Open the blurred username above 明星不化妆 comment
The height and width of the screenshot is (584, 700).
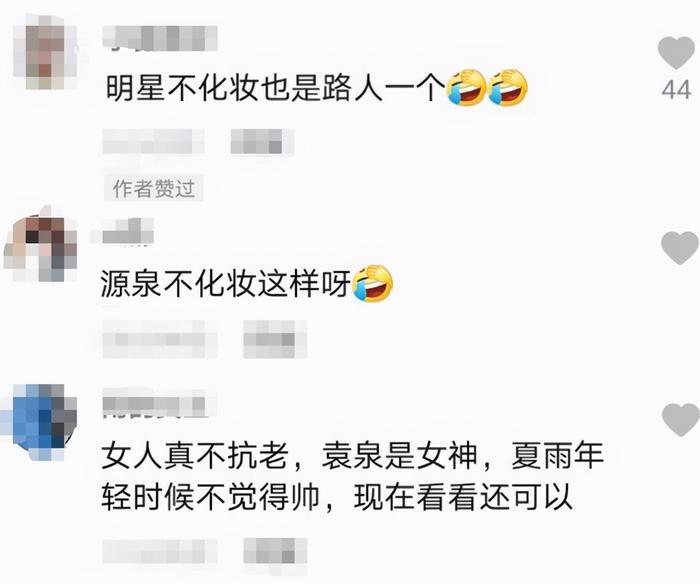tap(160, 38)
